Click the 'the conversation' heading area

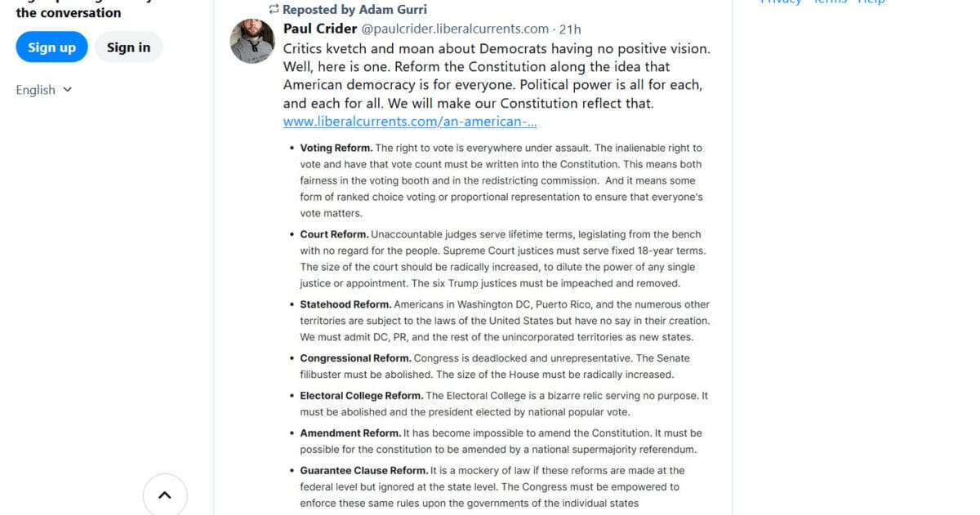[x=71, y=13]
